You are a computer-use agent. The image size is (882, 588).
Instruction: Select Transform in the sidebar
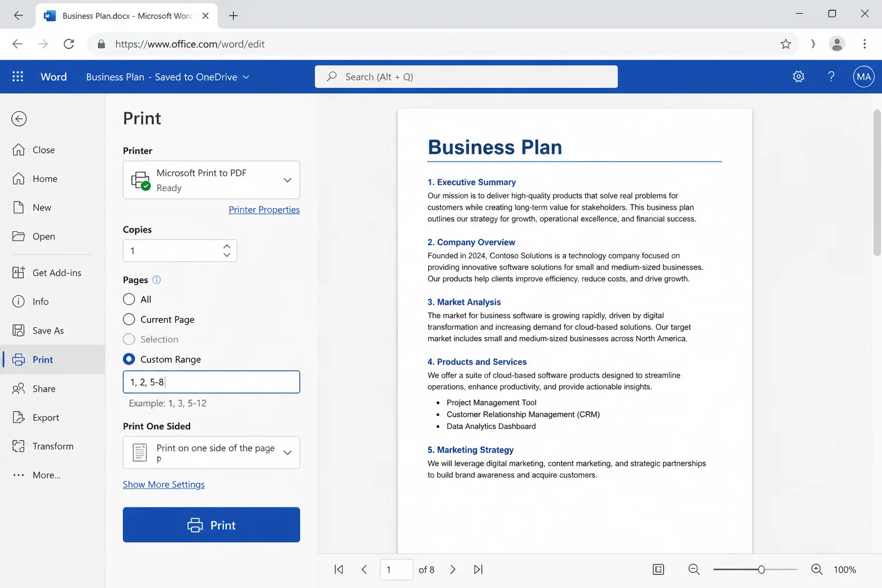tap(53, 446)
